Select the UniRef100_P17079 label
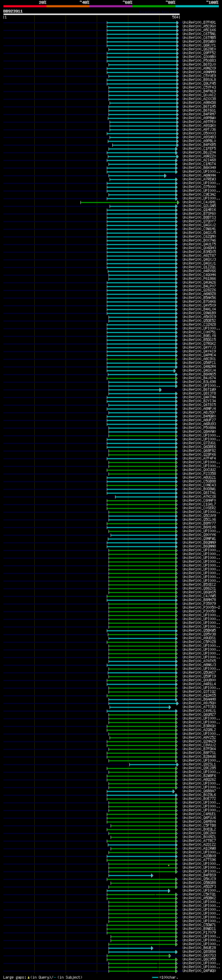The height and width of the screenshot is (980, 222). (x=199, y=933)
